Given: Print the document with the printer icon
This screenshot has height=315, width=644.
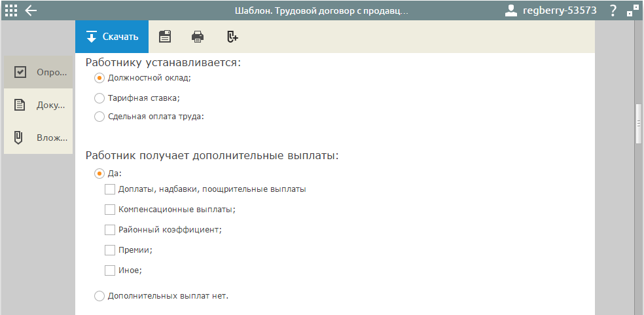Looking at the screenshot, I should 198,37.
